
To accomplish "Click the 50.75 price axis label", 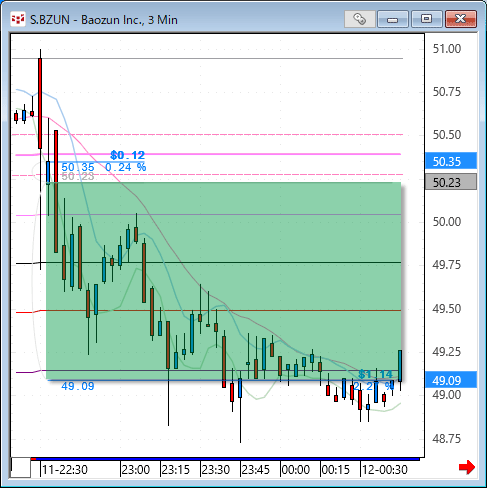I will [x=447, y=92].
